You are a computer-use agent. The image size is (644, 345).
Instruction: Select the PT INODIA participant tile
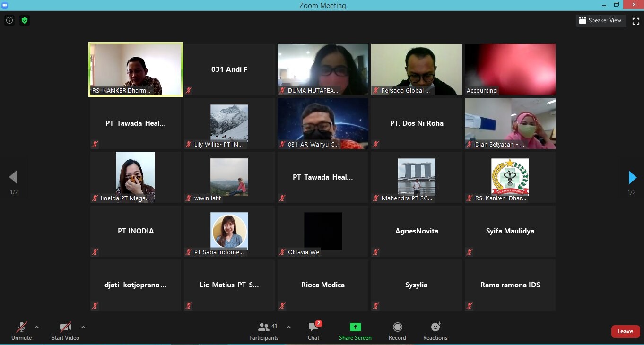coord(136,231)
